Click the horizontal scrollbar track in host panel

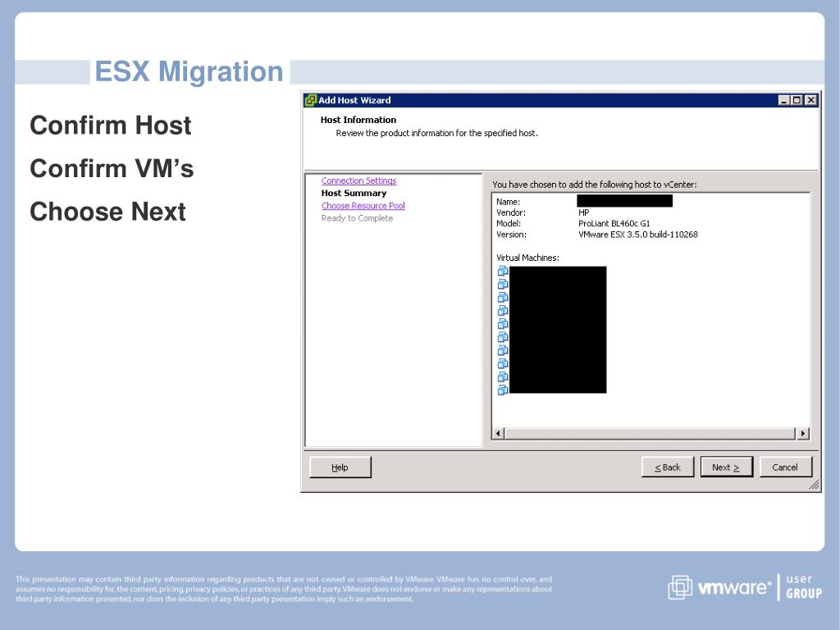651,433
